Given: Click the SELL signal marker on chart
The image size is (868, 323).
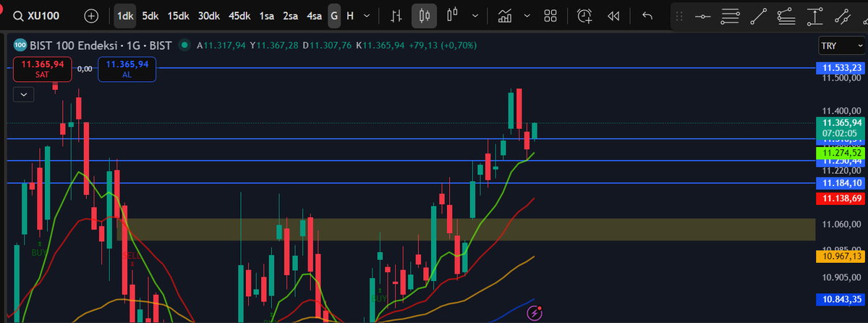Looking at the screenshot, I should 131,256.
